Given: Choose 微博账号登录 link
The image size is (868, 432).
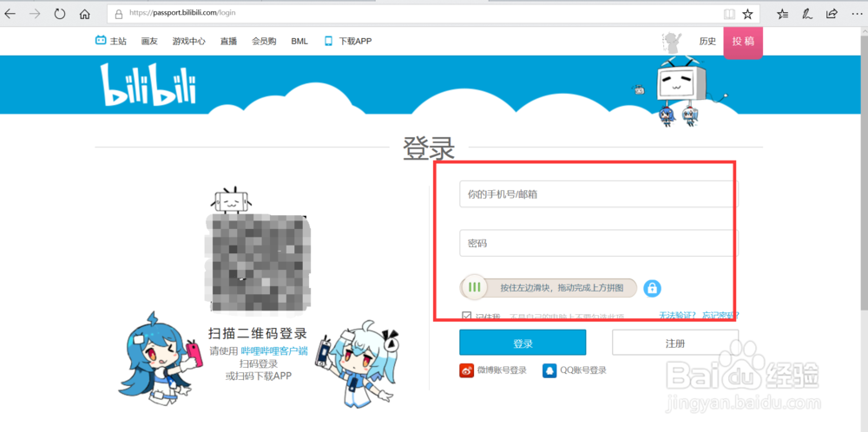Looking at the screenshot, I should [502, 370].
